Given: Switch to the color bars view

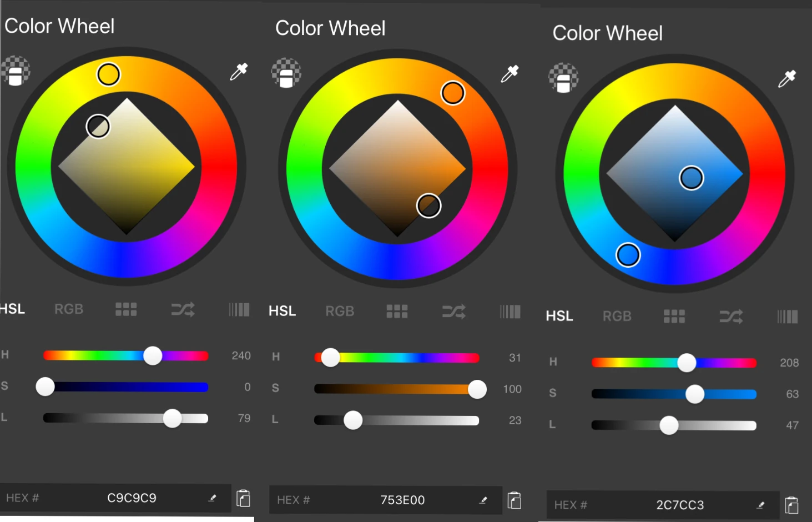Looking at the screenshot, I should (x=239, y=309).
